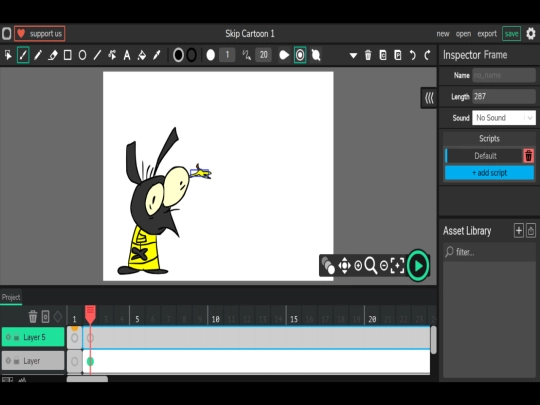Select the Line tool

click(x=97, y=55)
